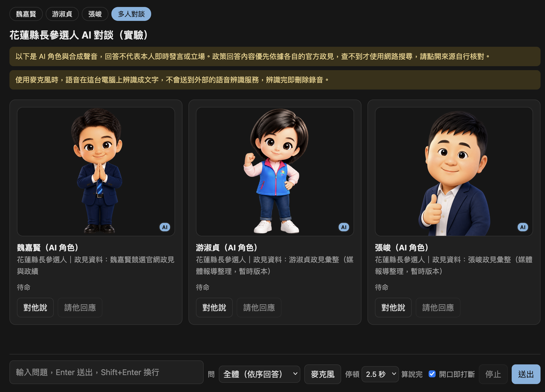Click the AI badge on 游淑貞's avatar
Image resolution: width=545 pixels, height=392 pixels.
344,227
